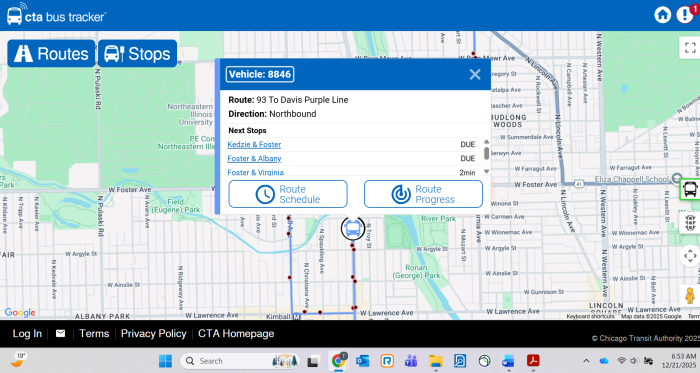Open the orange R app in taskbar
The image size is (700, 373).
pyautogui.click(x=387, y=361)
